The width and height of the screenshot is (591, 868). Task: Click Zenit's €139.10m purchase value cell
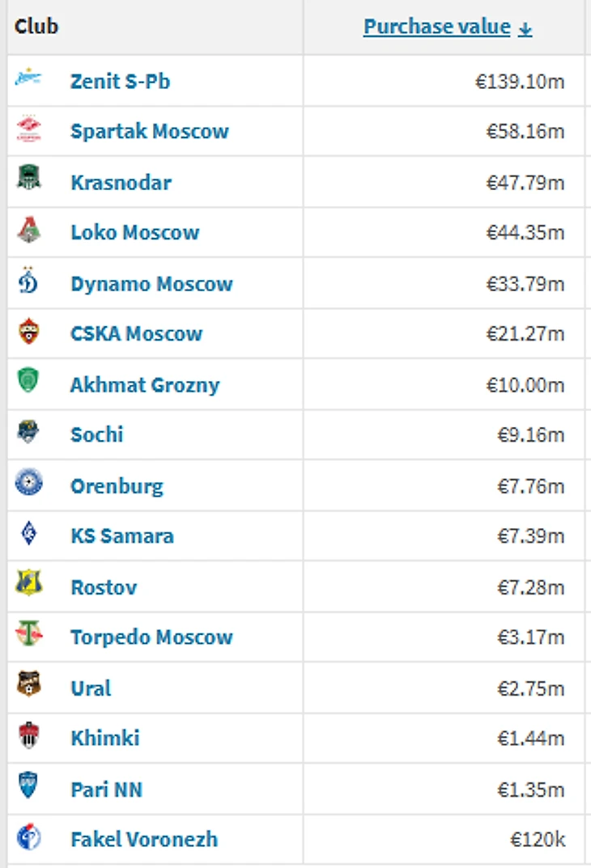tap(444, 81)
